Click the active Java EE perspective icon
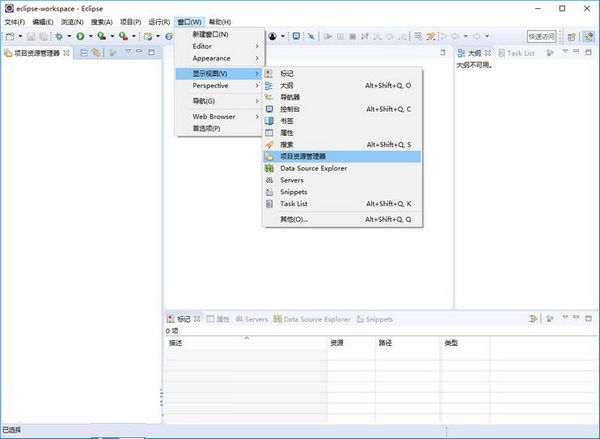Viewport: 600px width, 439px height. [589, 37]
